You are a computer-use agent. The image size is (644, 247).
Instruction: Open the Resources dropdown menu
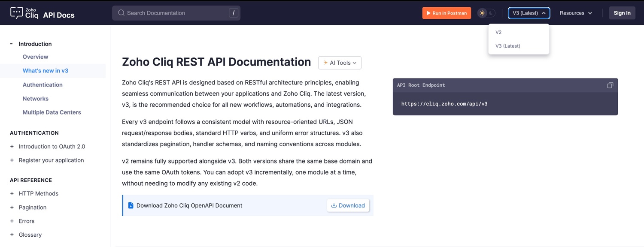576,13
